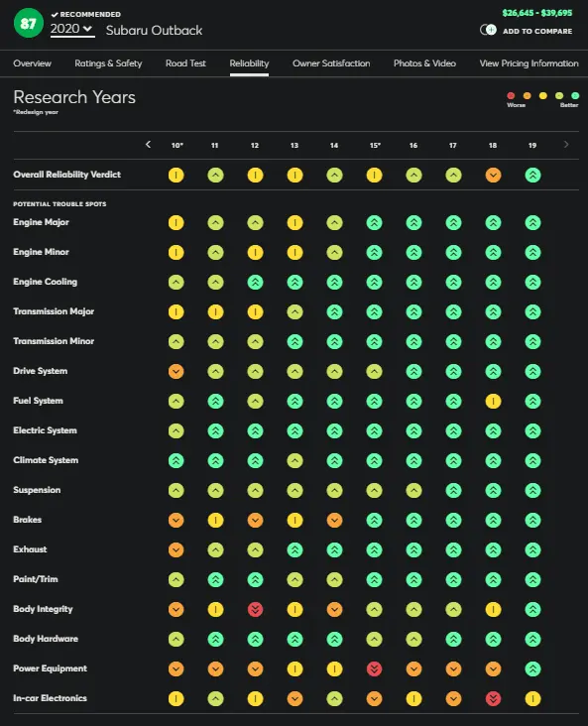
Task: Click Brakes orange rating for year 14
Action: coord(334,520)
